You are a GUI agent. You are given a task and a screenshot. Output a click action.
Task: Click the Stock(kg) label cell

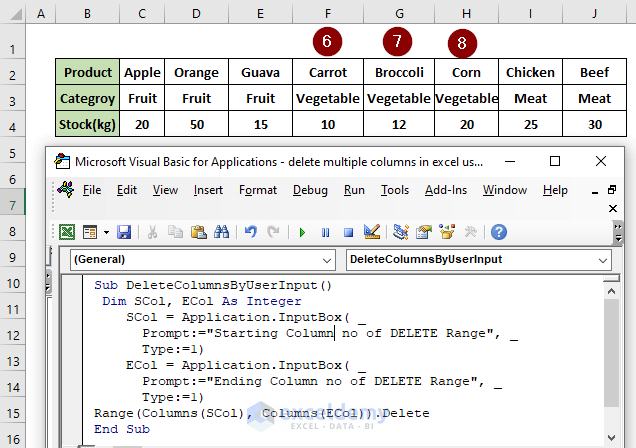88,124
